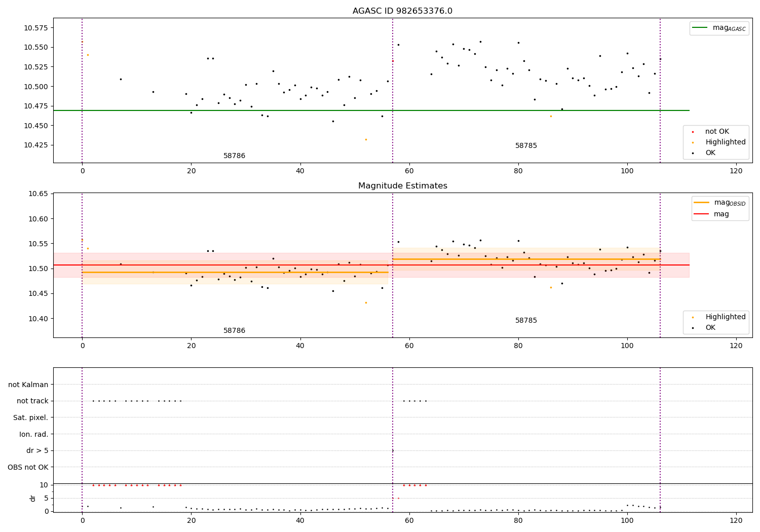Click the 10.50 y-axis tick label

[38, 269]
